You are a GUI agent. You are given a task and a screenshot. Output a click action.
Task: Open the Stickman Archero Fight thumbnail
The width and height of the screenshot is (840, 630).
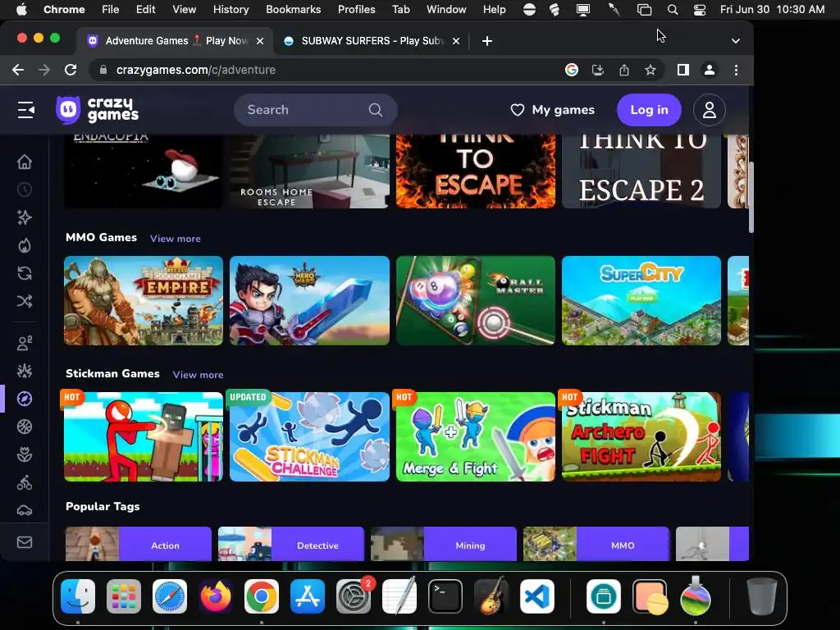click(x=641, y=436)
